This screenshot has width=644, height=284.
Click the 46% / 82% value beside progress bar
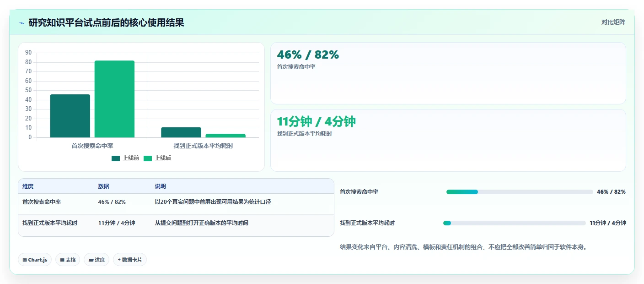[611, 192]
